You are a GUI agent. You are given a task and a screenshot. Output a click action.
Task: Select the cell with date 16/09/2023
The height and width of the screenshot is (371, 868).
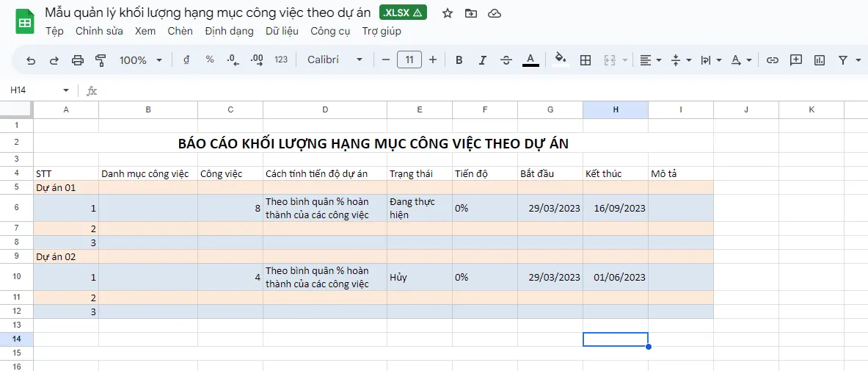pyautogui.click(x=616, y=208)
